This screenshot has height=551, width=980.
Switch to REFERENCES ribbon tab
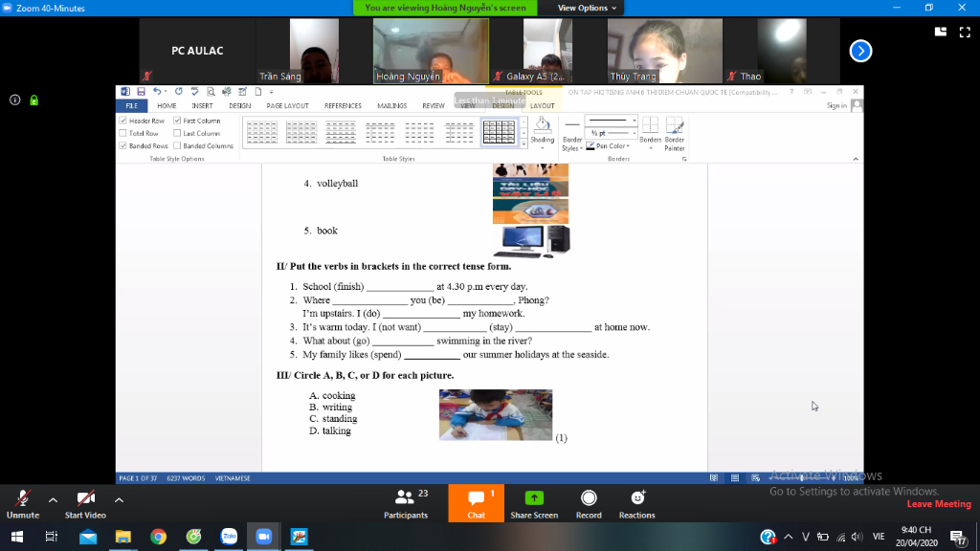[x=343, y=105]
